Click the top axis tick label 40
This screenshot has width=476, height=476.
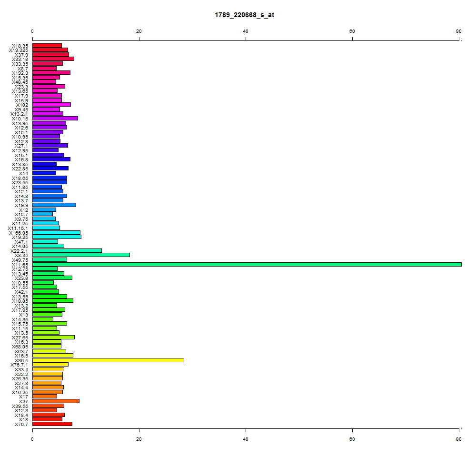coord(246,31)
